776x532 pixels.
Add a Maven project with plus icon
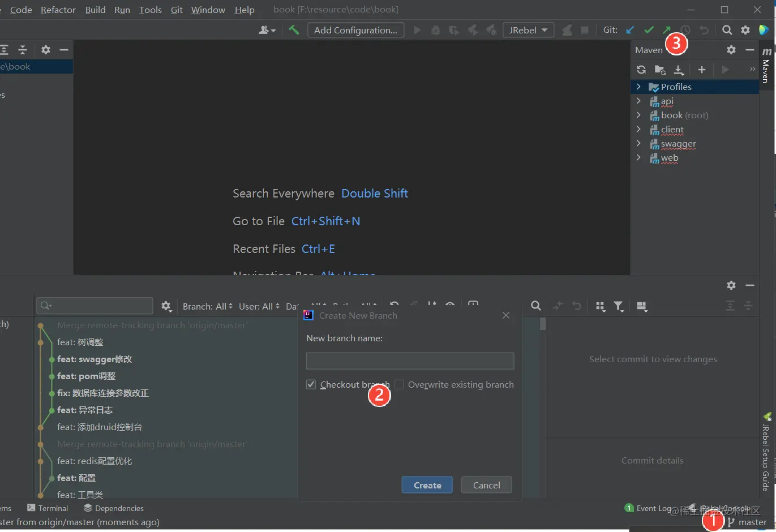[702, 70]
